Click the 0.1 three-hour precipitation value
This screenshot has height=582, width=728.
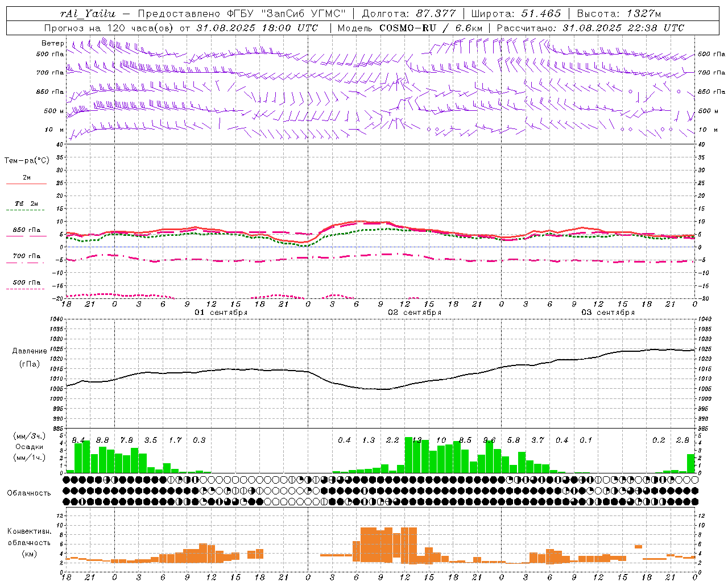[586, 440]
